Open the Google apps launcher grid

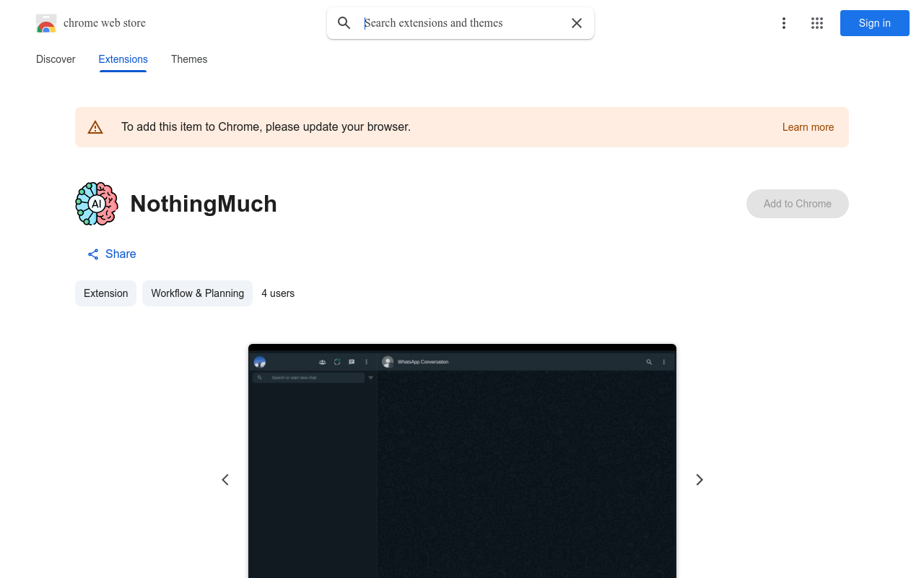point(816,23)
